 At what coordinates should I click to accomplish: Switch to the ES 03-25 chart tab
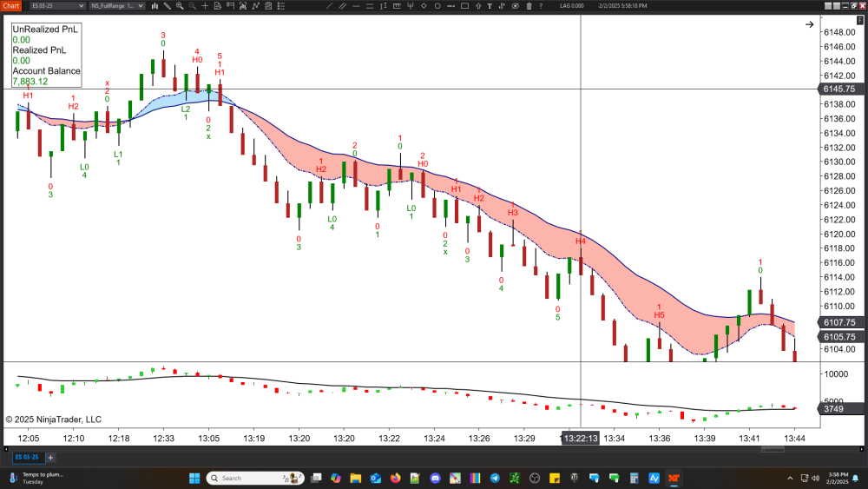click(27, 457)
